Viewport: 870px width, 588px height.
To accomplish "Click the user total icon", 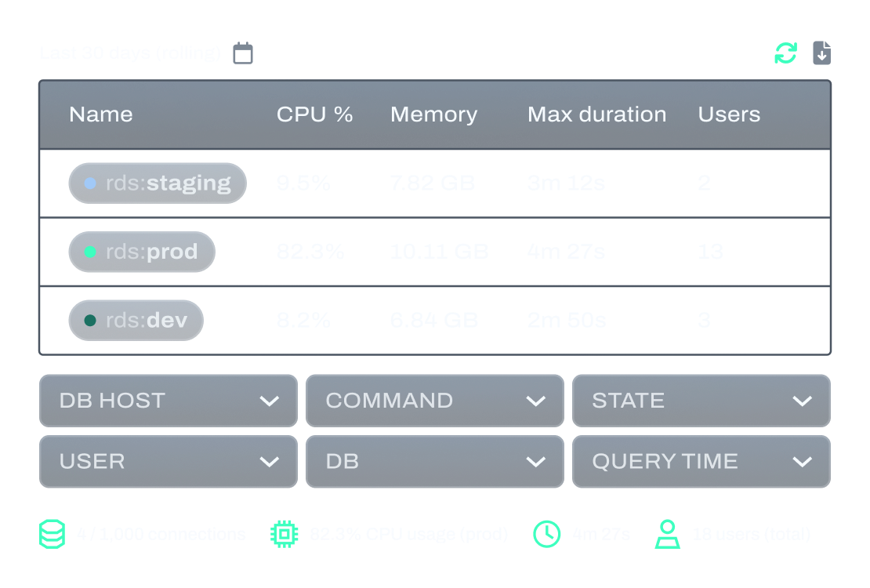I will pos(668,534).
